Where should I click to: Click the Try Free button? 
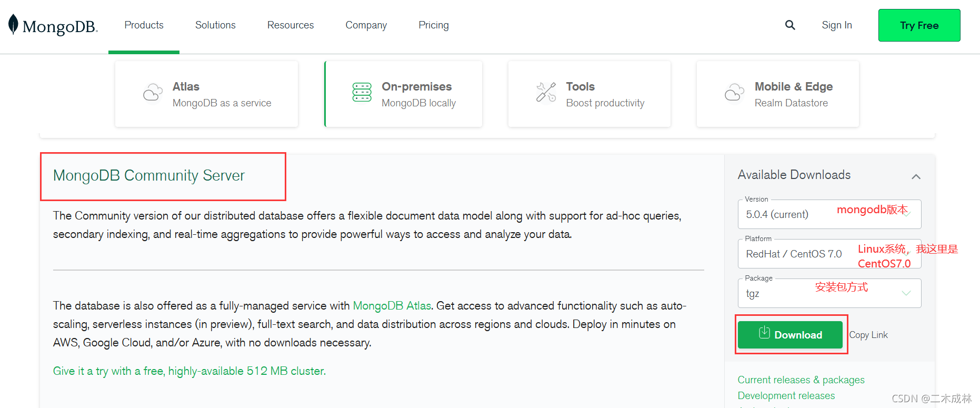coord(919,25)
